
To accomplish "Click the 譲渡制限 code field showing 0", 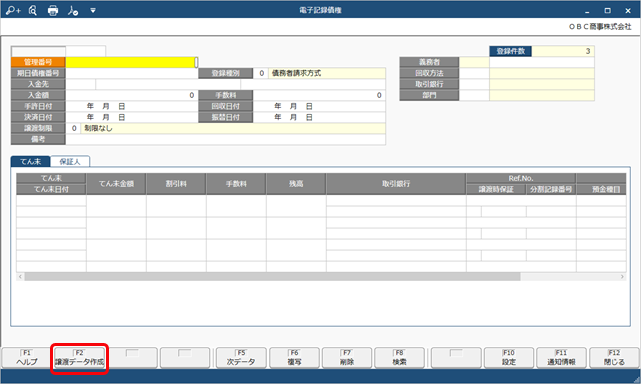I will click(73, 128).
